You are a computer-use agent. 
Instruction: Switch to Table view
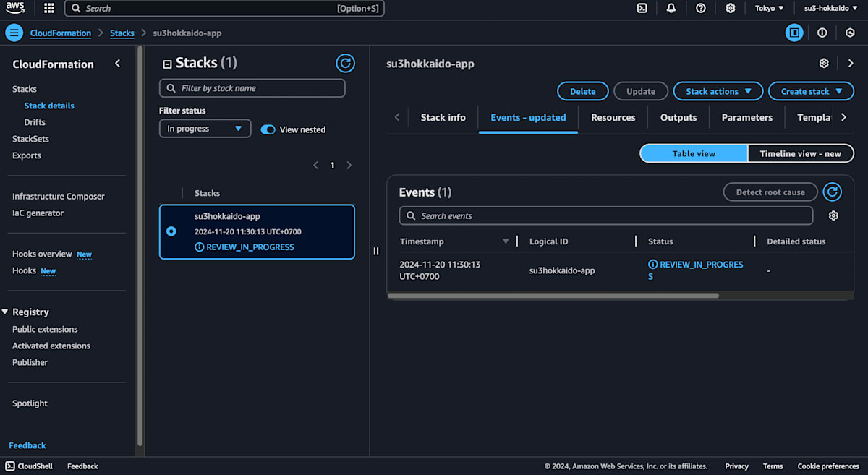coord(694,153)
